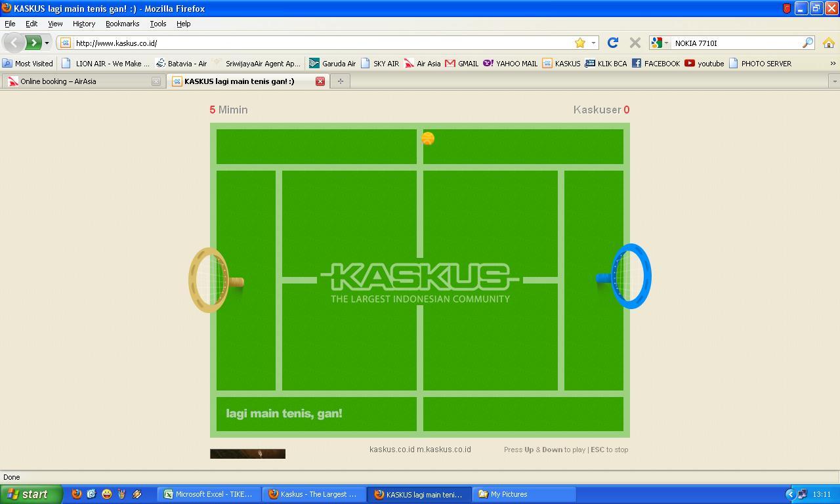The height and width of the screenshot is (504, 840).
Task: Show more bookmarks with the chevron
Action: 833,64
